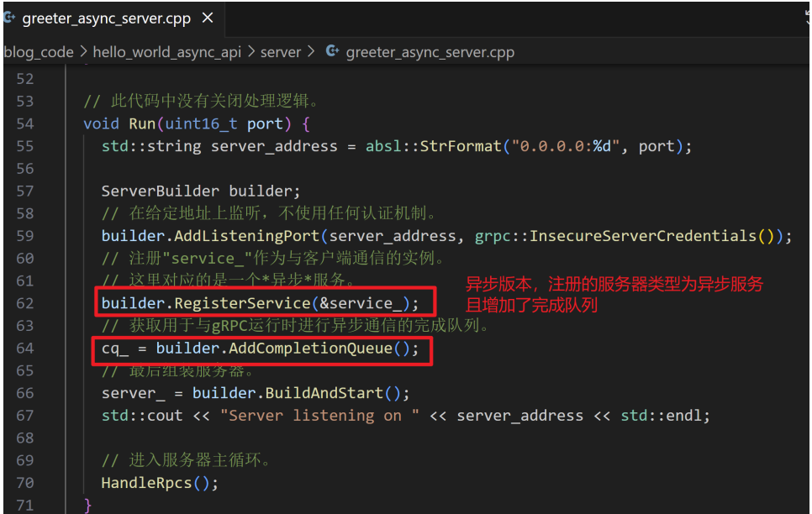Click the comment on line 69
Screen dimensions: 812x514
pyautogui.click(x=186, y=460)
